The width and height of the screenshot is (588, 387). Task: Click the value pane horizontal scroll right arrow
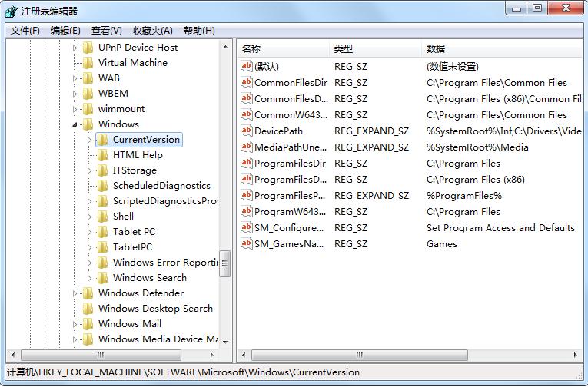tap(576, 355)
